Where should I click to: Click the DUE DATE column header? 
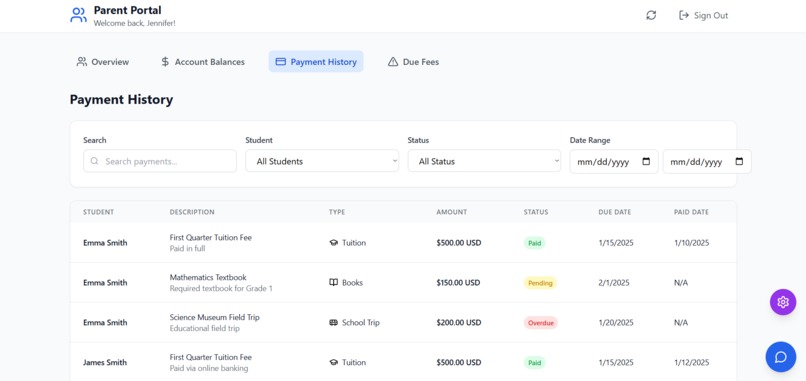[615, 212]
